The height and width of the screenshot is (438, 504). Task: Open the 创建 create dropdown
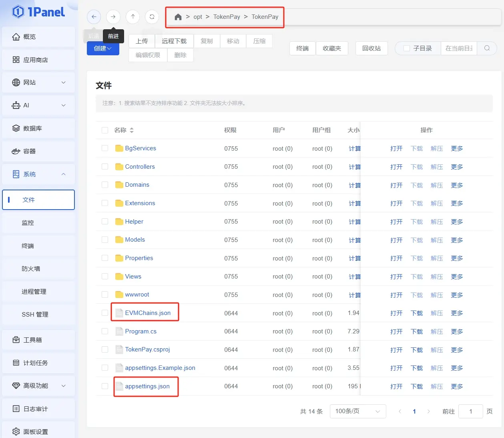[x=103, y=48]
